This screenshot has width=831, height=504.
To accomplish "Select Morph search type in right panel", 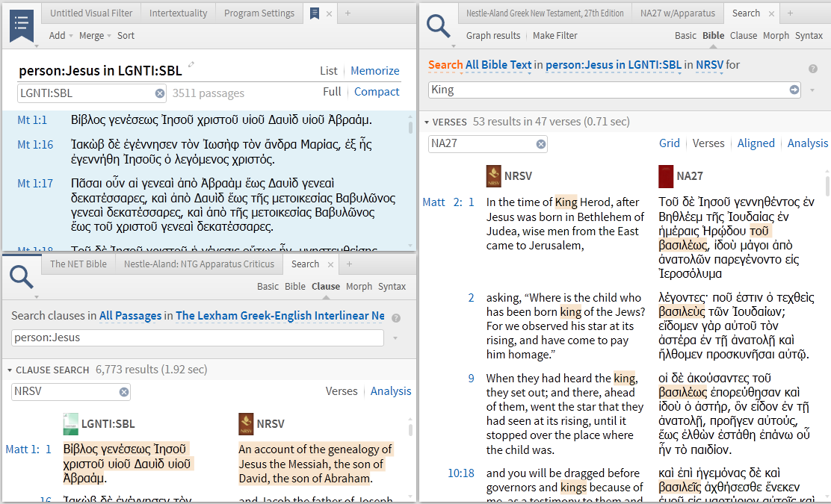I will pyautogui.click(x=776, y=36).
